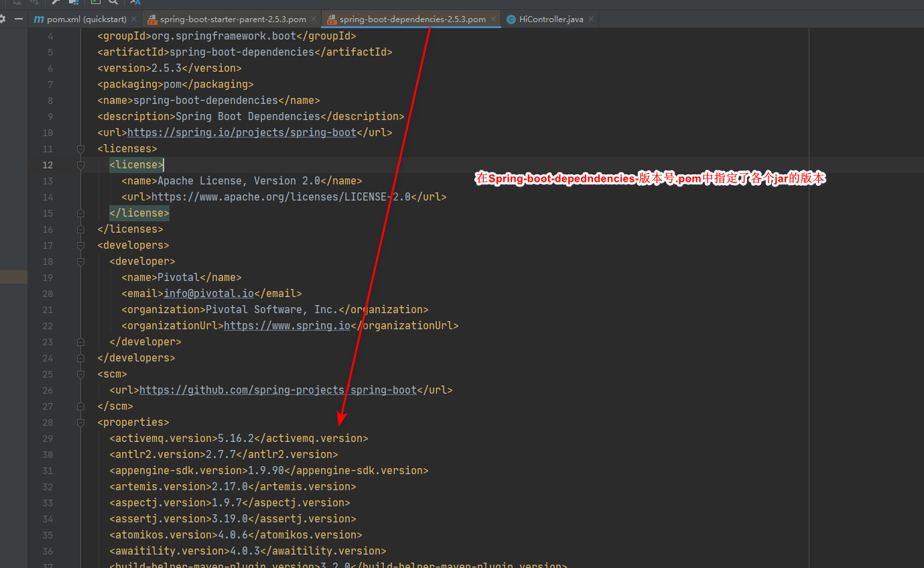Viewport: 924px width, 568px height.
Task: Click the atomikos.version value 4.0.6
Action: (x=233, y=535)
